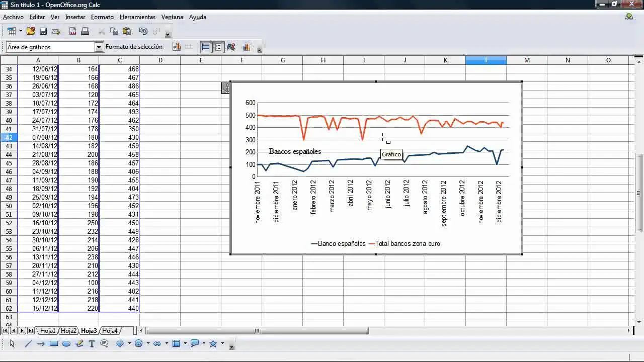This screenshot has width=644, height=362.
Task: Jump to first sheet navigation arrow
Action: (x=6, y=331)
